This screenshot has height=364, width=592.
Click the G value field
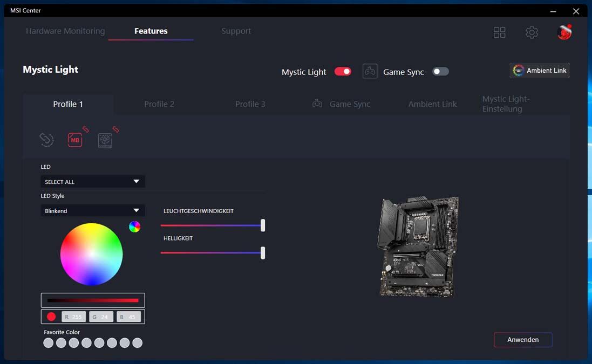101,317
